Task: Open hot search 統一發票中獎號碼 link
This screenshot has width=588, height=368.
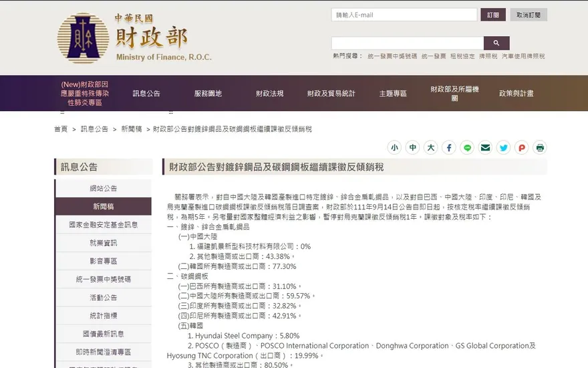Action: [392, 56]
